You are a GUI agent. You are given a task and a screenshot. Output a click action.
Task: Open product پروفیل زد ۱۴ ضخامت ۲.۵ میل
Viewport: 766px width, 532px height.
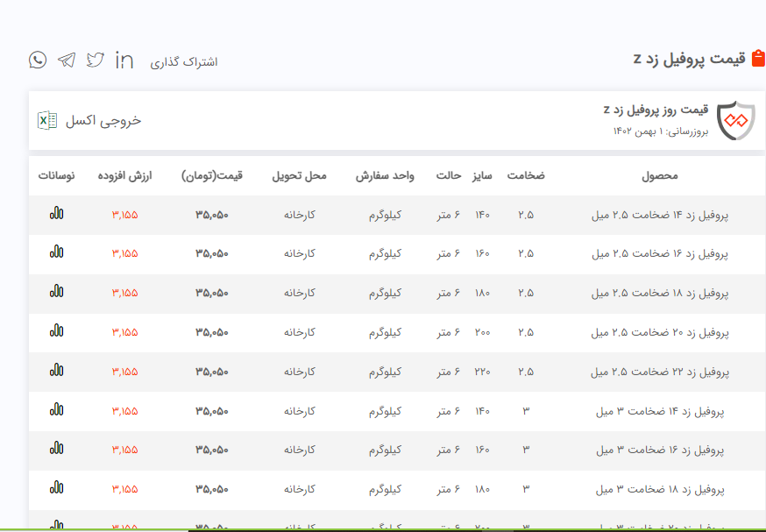(659, 215)
